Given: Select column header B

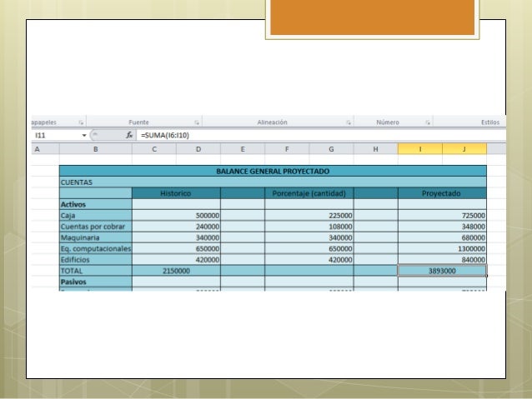Looking at the screenshot, I should coord(96,149).
